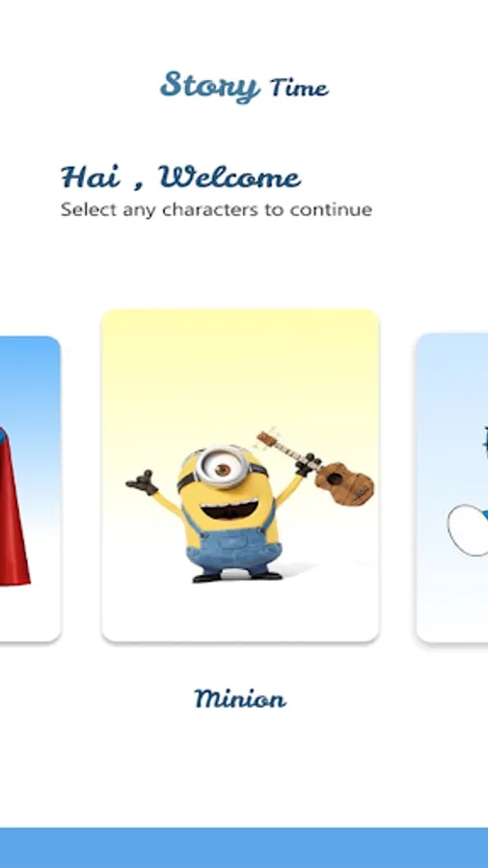Image resolution: width=488 pixels, height=868 pixels.
Task: Click the Minion's blue overalls
Action: coord(233,548)
